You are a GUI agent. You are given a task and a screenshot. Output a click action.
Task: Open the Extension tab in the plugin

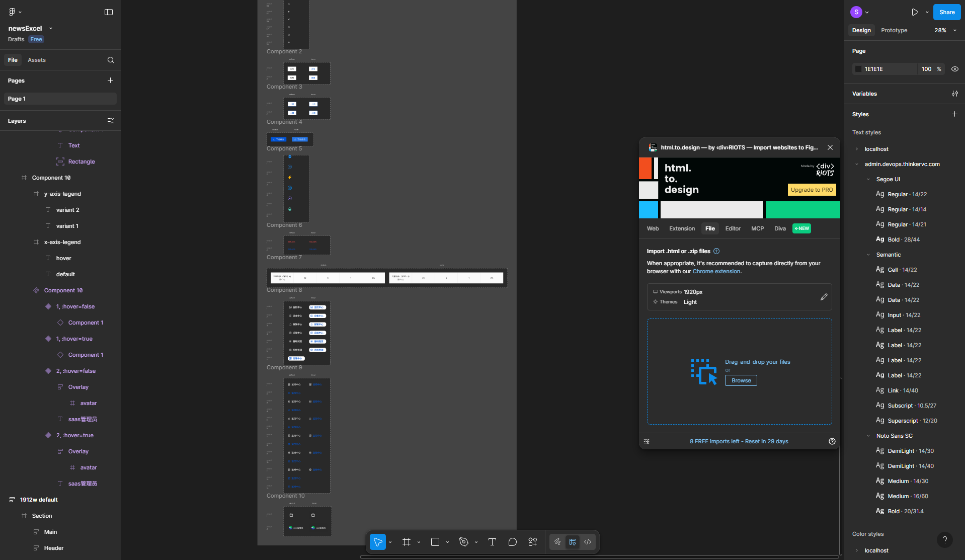(x=682, y=228)
